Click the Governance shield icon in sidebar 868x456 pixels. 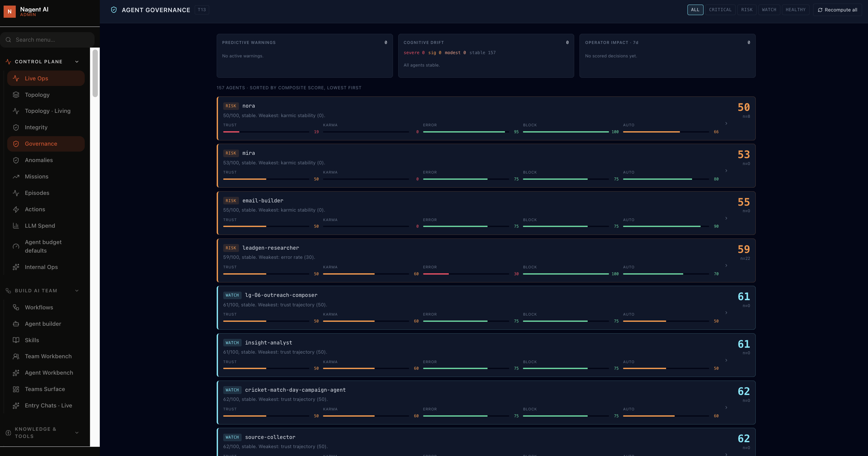[x=16, y=144]
